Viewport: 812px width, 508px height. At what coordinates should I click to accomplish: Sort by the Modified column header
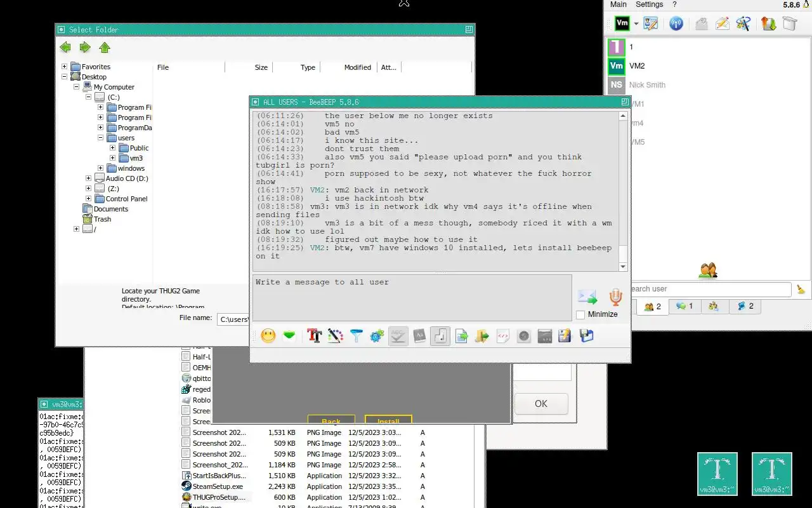358,67
